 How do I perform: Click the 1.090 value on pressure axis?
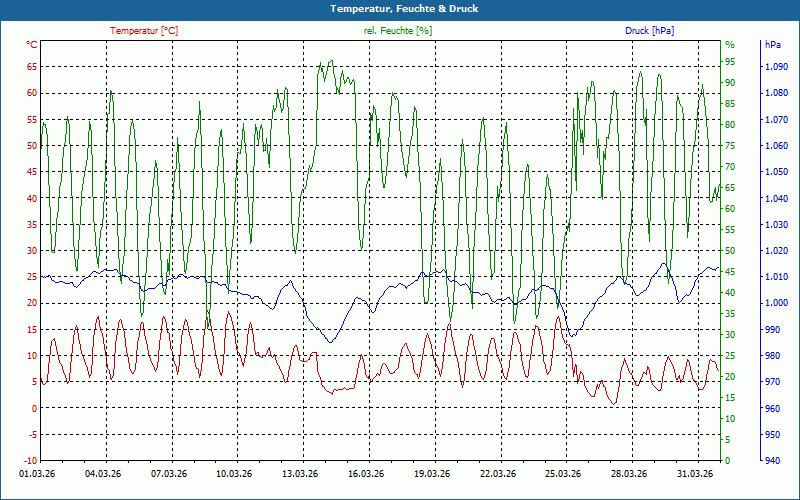pyautogui.click(x=776, y=67)
